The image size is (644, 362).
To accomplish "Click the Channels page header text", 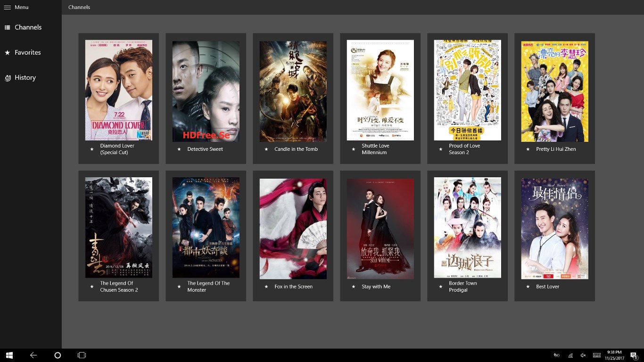I will (79, 7).
